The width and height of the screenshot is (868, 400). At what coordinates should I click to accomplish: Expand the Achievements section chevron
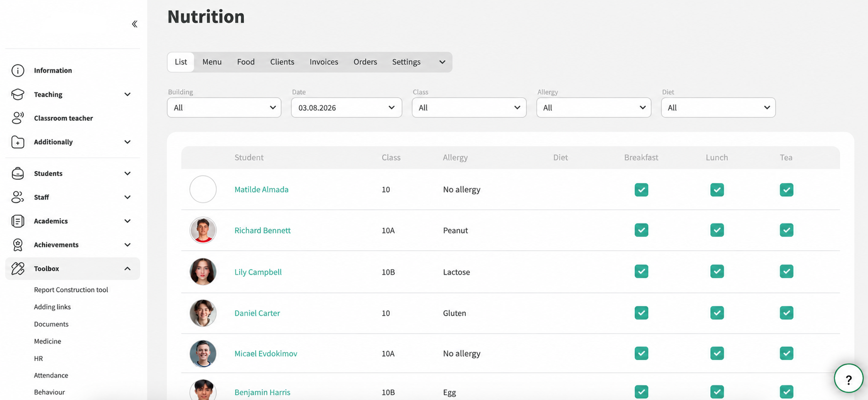pos(127,245)
